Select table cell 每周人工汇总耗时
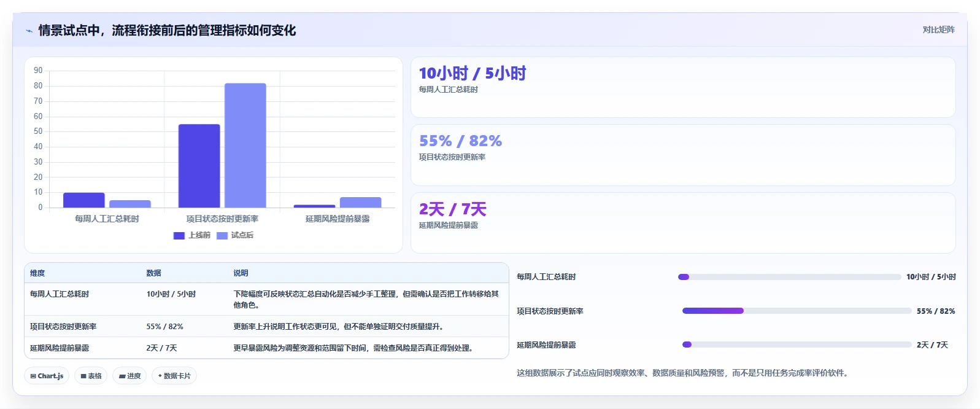 pyautogui.click(x=60, y=294)
